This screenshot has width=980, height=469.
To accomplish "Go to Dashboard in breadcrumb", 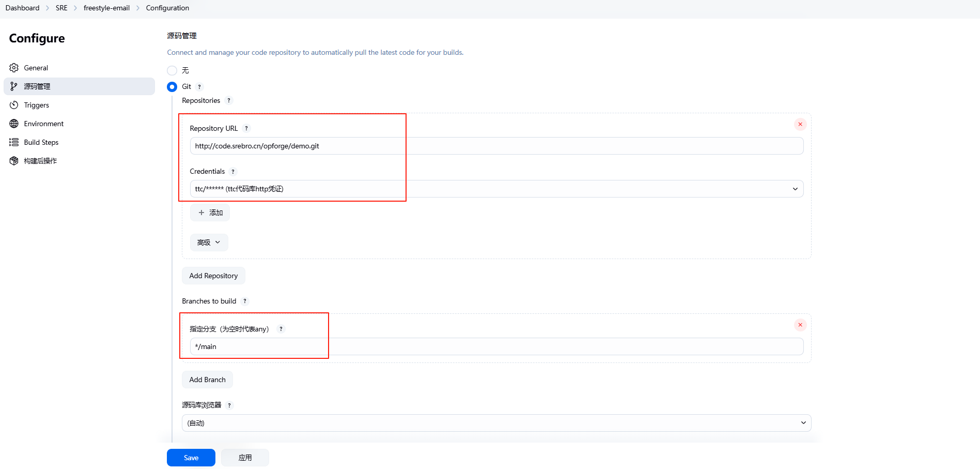I will click(22, 8).
